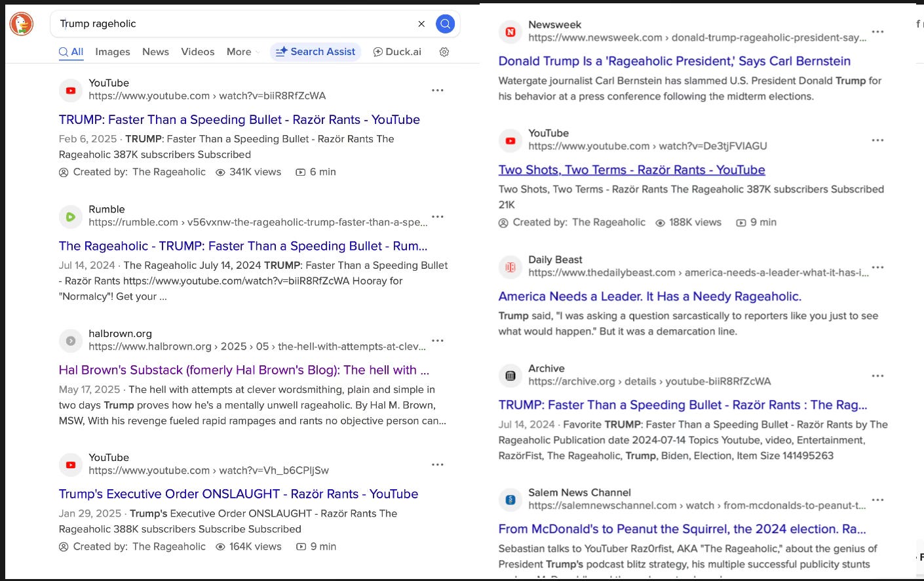
Task: Click YouTube favicon for Speeding Bullet result
Action: (x=71, y=90)
